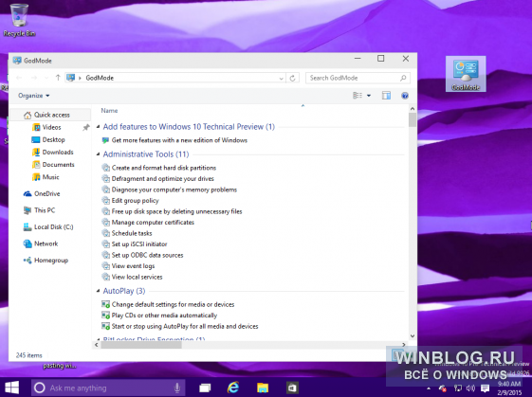Image resolution: width=532 pixels, height=397 pixels.
Task: Open the volume speaker tray icon
Action: pos(470,388)
